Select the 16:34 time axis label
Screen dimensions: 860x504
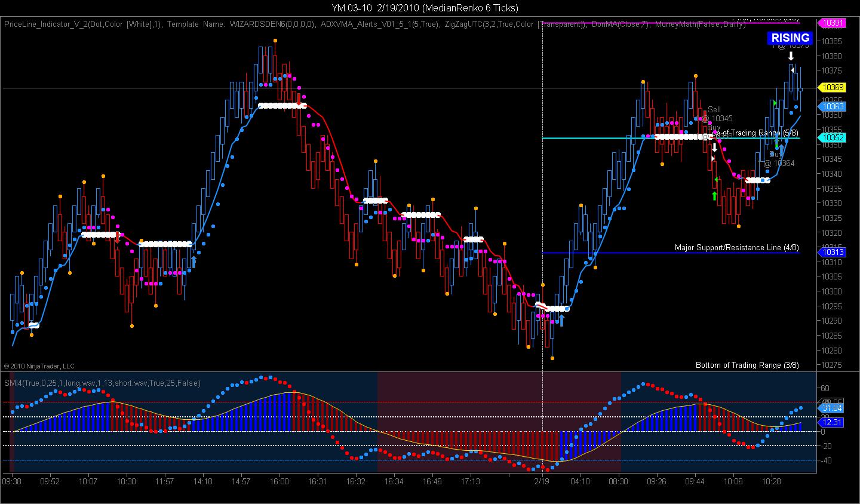[394, 481]
